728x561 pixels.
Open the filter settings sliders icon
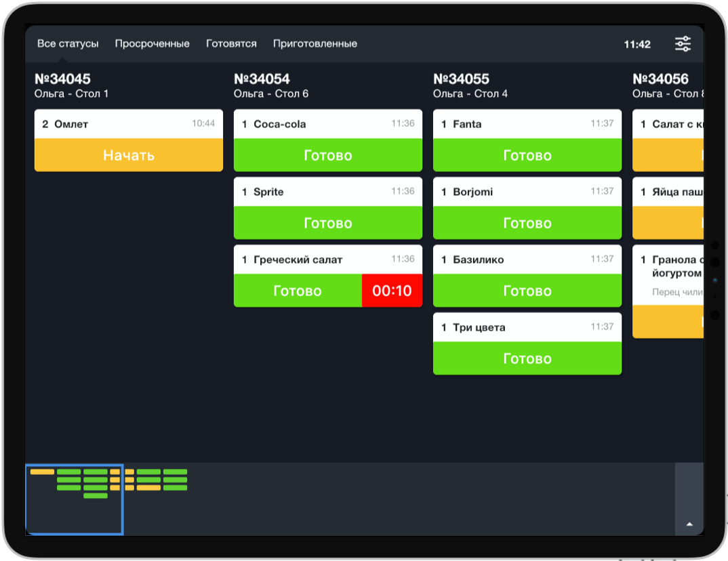click(x=683, y=43)
